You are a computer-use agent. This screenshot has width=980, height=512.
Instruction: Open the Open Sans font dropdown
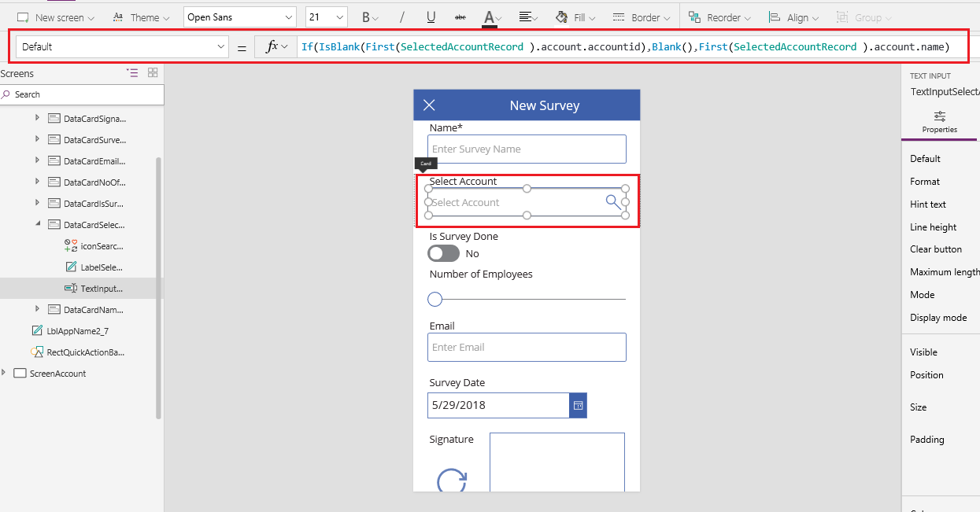pyautogui.click(x=239, y=16)
